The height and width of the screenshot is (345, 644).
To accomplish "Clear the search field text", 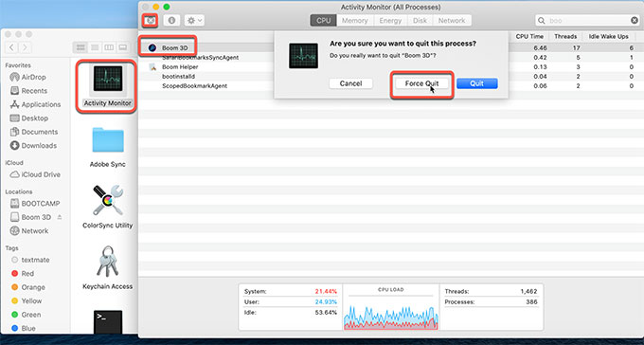I will [x=635, y=21].
